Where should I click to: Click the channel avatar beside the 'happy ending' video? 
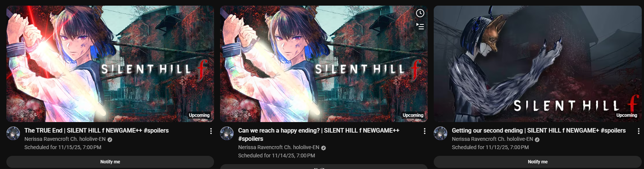tap(227, 133)
